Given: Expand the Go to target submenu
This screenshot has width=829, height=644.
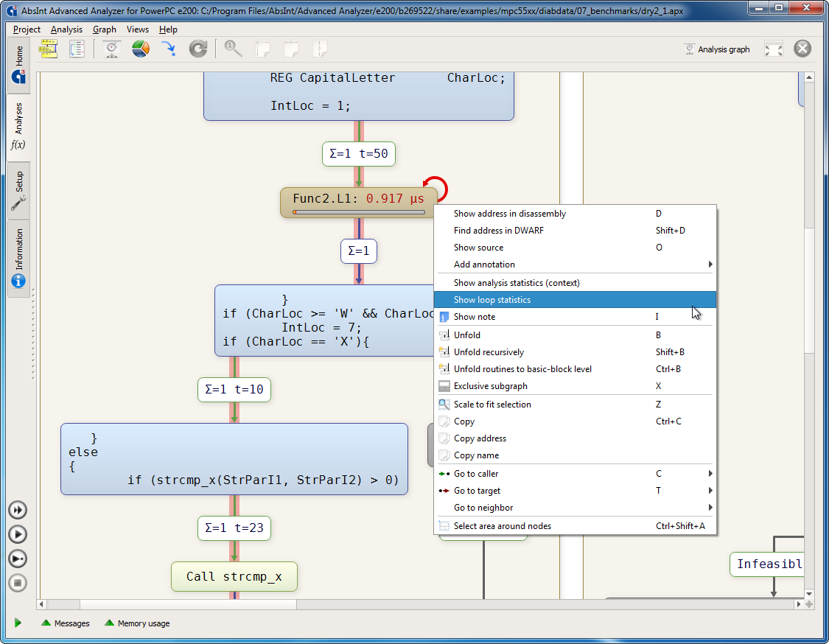Looking at the screenshot, I should (575, 491).
